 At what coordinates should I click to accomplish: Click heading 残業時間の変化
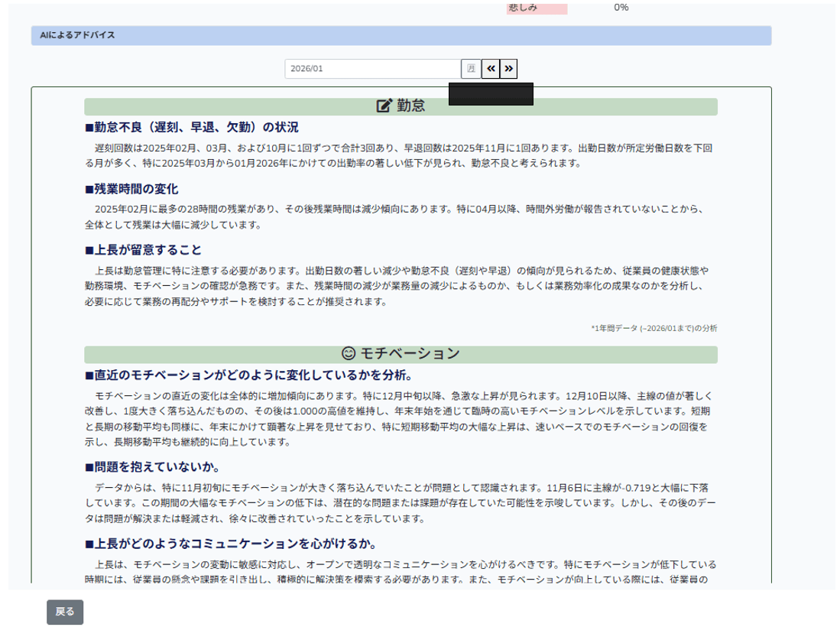click(131, 189)
